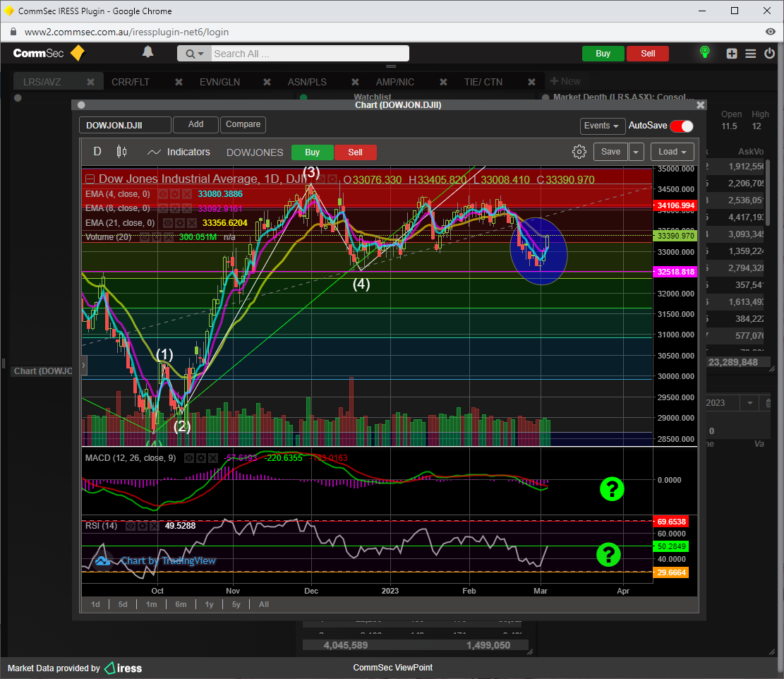Remove the Volume (20) indicator
Screen dimensions: 784x679
(168, 237)
